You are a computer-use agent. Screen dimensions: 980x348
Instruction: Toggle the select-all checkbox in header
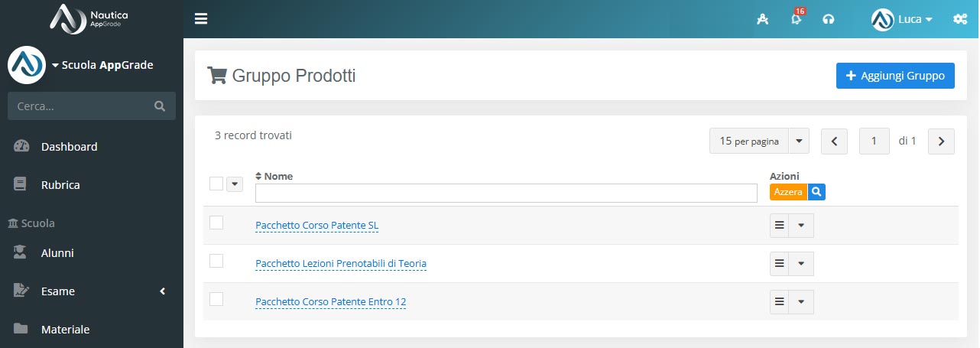216,184
